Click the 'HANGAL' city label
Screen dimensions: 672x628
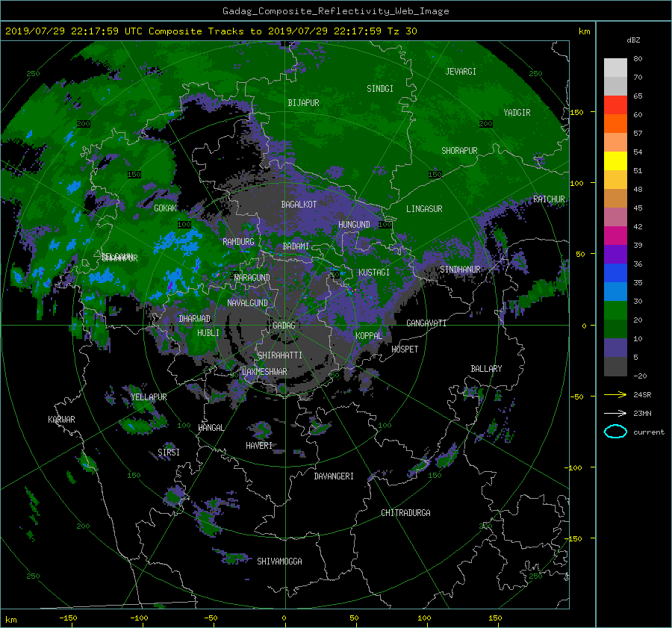pyautogui.click(x=211, y=428)
